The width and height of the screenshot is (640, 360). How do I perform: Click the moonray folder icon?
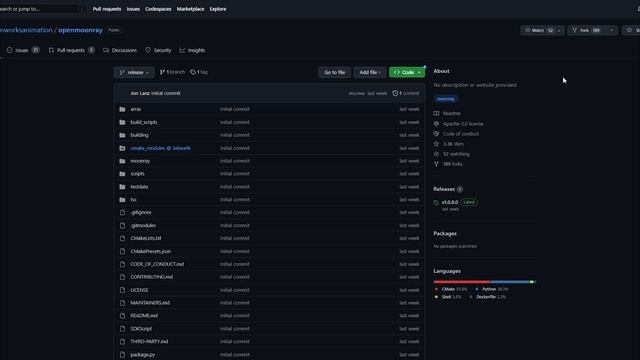[x=122, y=161]
